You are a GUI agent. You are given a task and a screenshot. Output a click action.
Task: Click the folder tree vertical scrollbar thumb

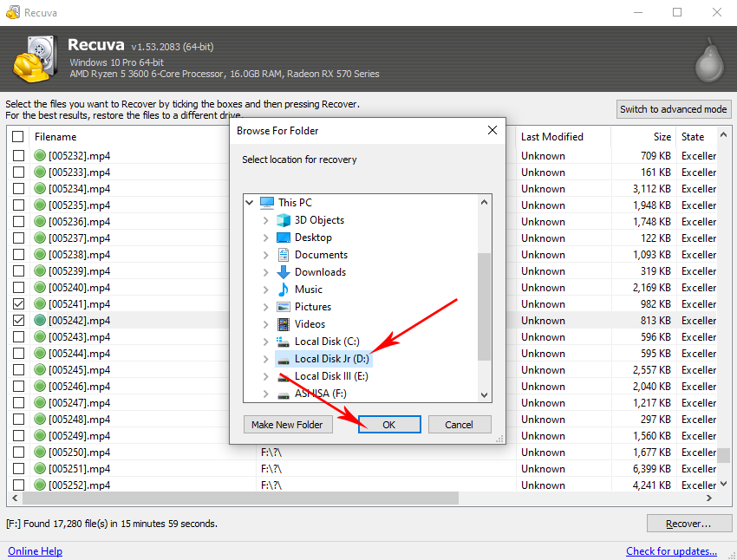point(484,307)
